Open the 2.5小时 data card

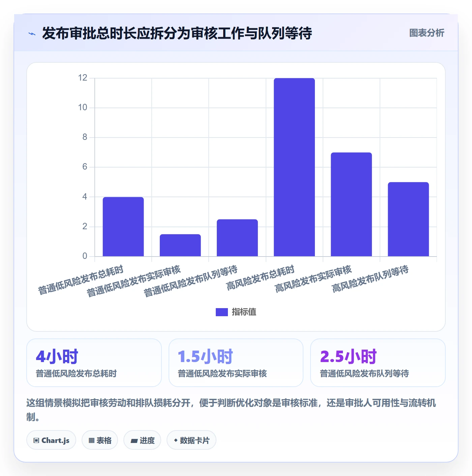coord(378,363)
